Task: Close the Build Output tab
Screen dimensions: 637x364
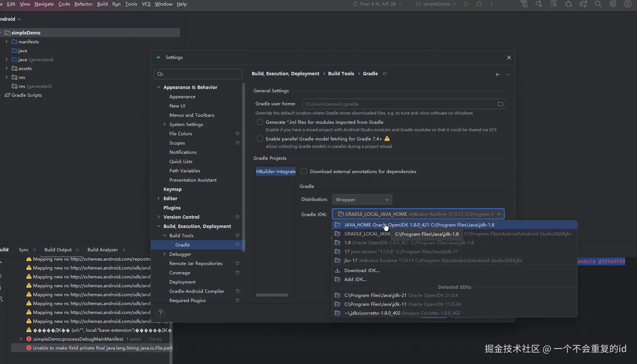Action: click(x=77, y=250)
